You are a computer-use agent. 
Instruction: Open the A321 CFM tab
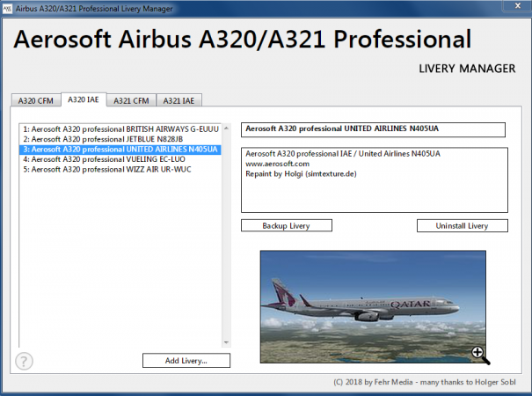point(131,101)
